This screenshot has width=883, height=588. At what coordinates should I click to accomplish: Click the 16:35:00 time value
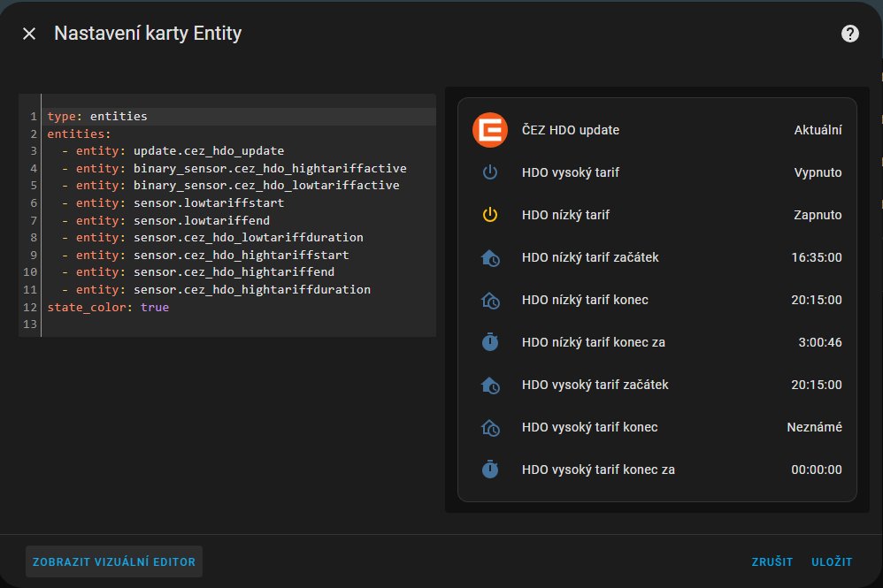tap(817, 257)
